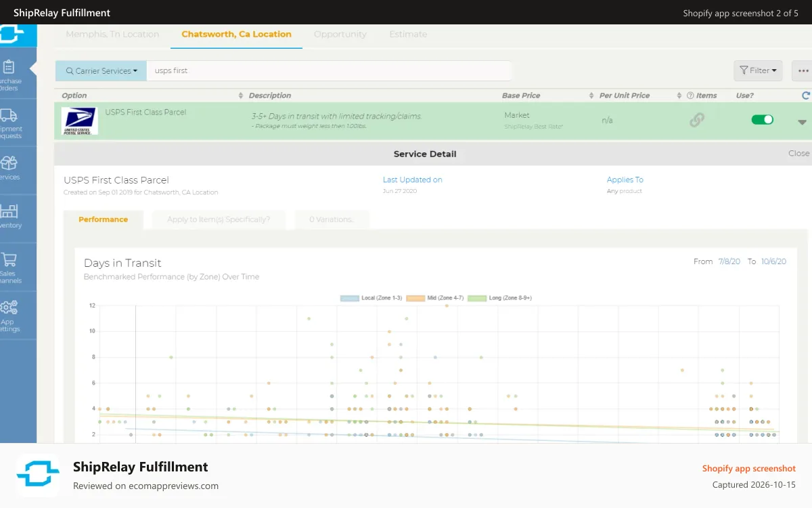Open the Carrier Services dropdown
Screen dimensions: 812x508
coord(101,70)
